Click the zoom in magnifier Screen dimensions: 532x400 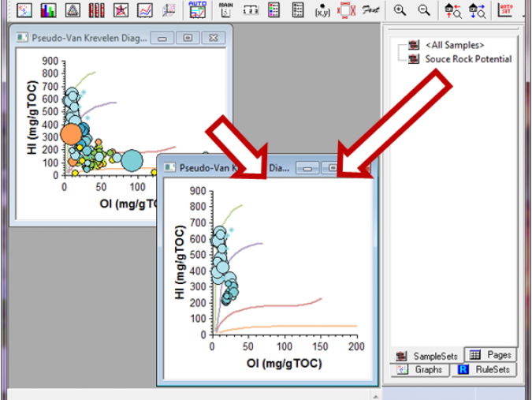point(400,10)
